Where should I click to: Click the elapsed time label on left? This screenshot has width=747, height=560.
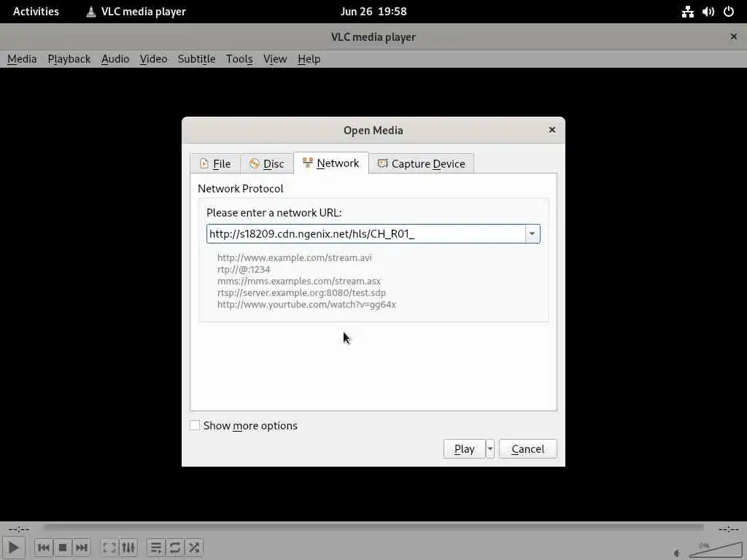point(18,529)
